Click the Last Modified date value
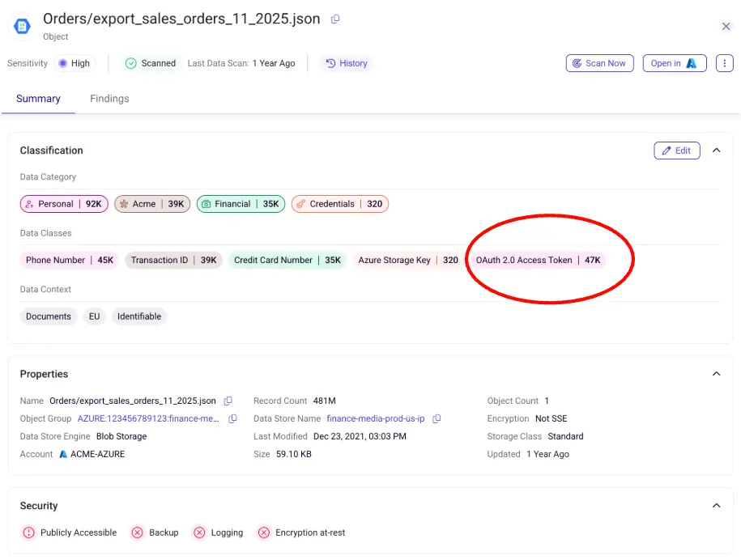Screen dimensions: 741x560 pos(360,436)
